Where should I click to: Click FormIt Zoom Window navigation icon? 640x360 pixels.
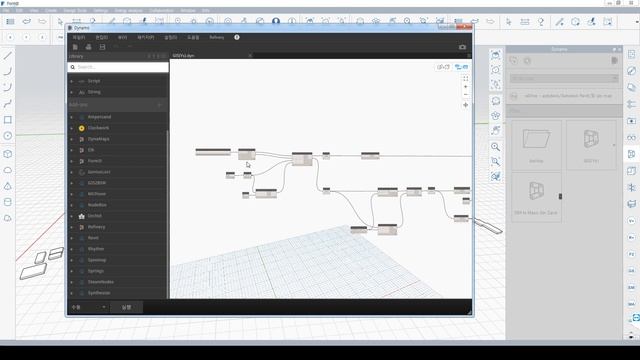(x=496, y=162)
